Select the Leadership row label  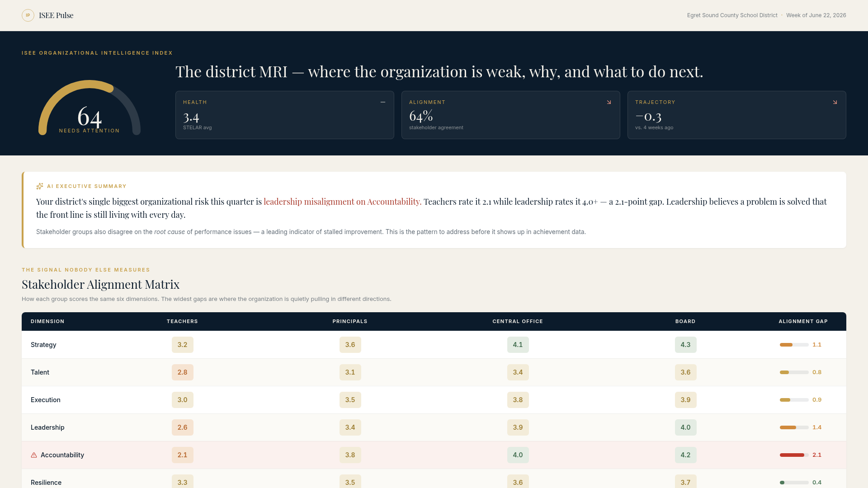pos(47,427)
